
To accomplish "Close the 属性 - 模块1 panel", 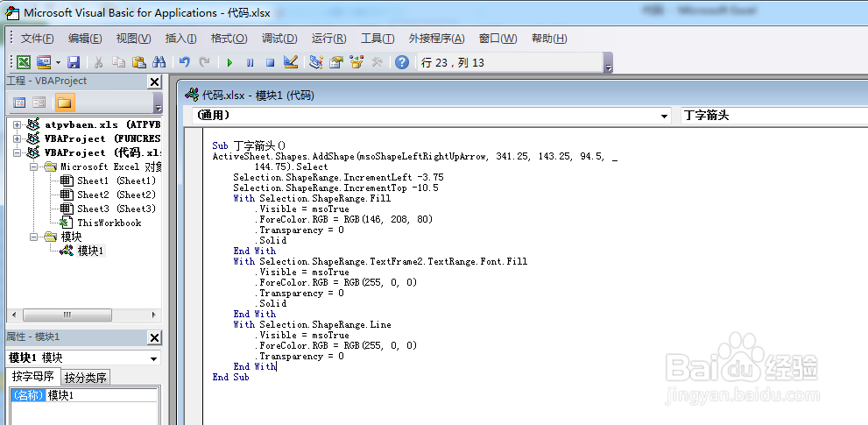I will coord(154,338).
